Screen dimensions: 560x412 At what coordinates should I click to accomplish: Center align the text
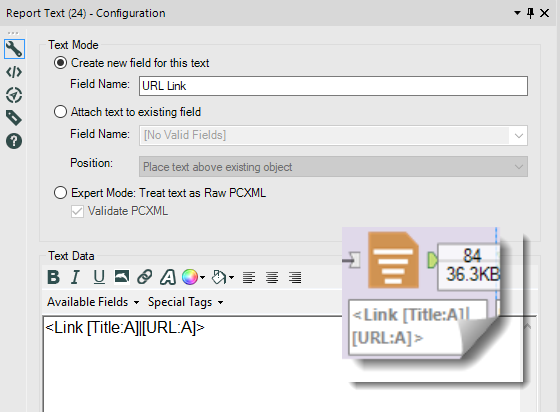point(272,277)
